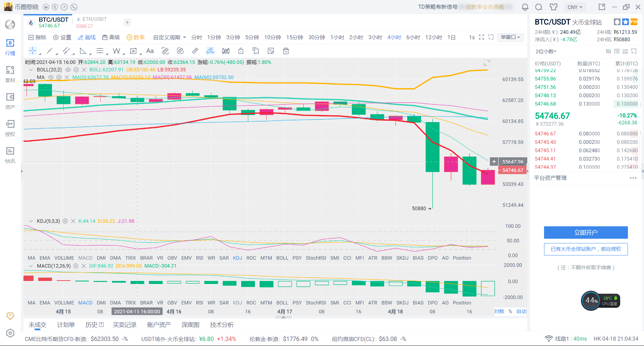Click the candlestick chart style icon
This screenshot has width=644, height=346.
226,51
